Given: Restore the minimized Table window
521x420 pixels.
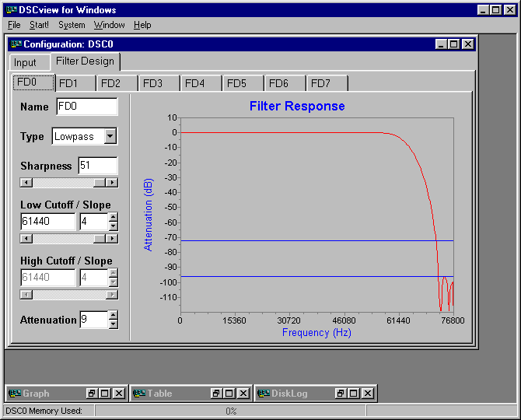Looking at the screenshot, I should click(x=216, y=394).
